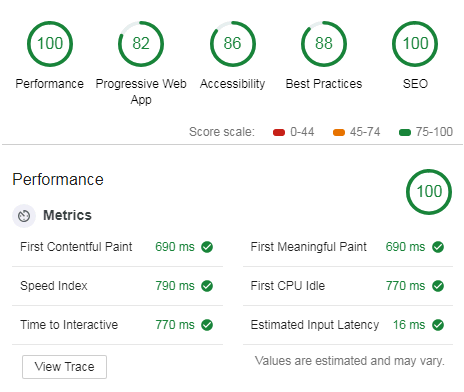Select the Accessibility gauge showing 86
Viewport: 464px width, 392px height.
[x=233, y=44]
